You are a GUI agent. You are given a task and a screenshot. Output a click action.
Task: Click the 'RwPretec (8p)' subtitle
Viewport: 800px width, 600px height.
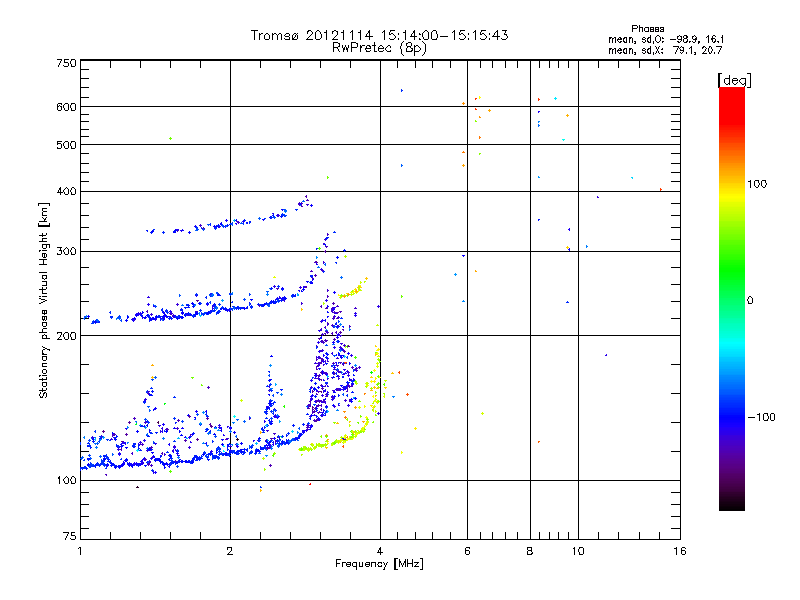point(379,48)
